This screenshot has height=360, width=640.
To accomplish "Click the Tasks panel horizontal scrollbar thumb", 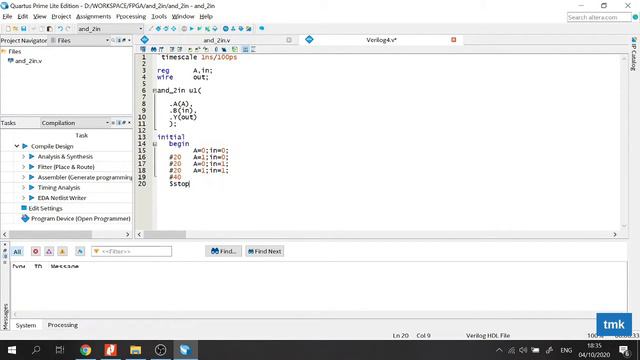I will click(x=51, y=234).
